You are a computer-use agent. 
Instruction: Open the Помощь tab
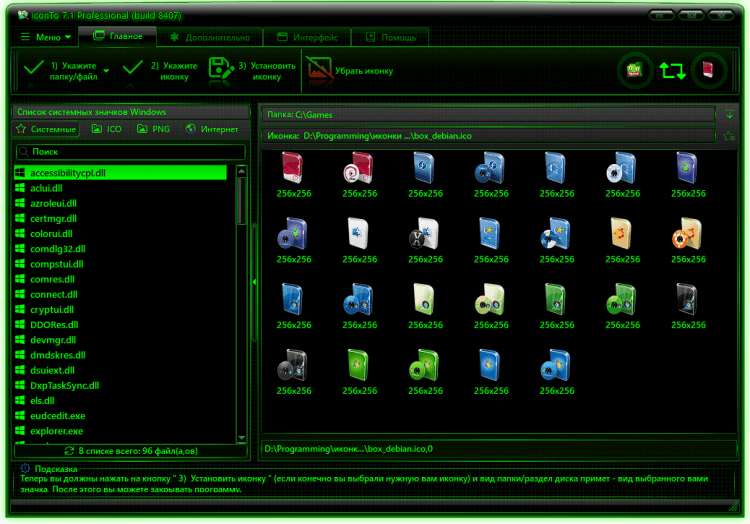pyautogui.click(x=390, y=37)
